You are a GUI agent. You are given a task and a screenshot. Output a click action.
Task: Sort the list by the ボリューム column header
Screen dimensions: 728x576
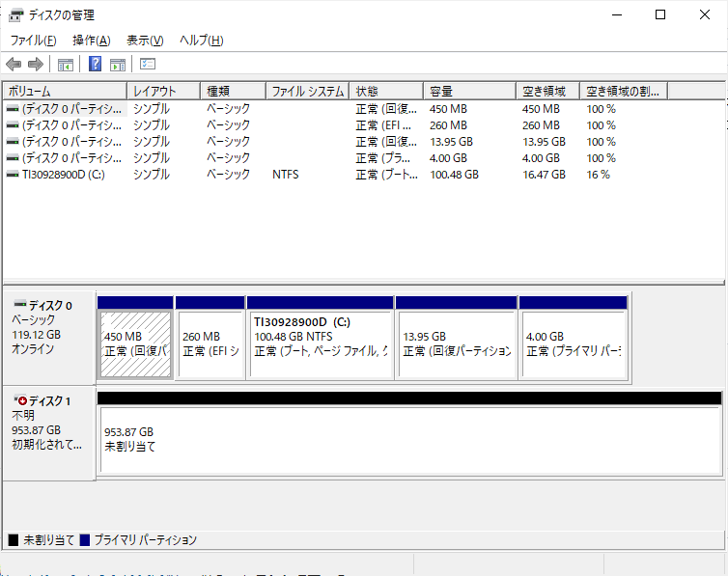tap(64, 92)
